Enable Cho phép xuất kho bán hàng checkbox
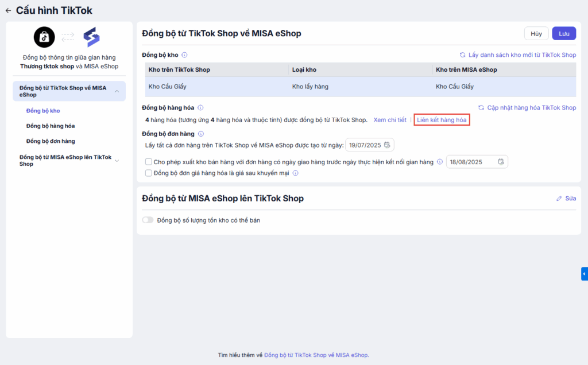 click(x=149, y=162)
